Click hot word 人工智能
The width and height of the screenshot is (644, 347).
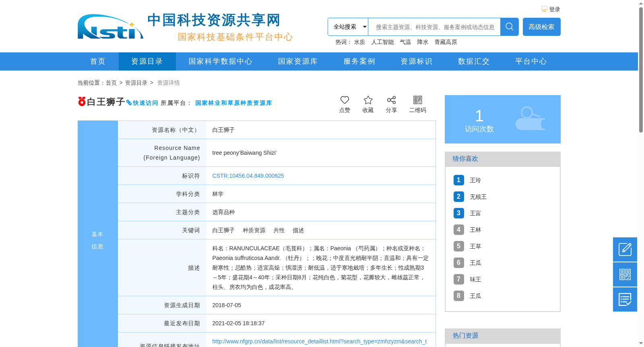(382, 42)
